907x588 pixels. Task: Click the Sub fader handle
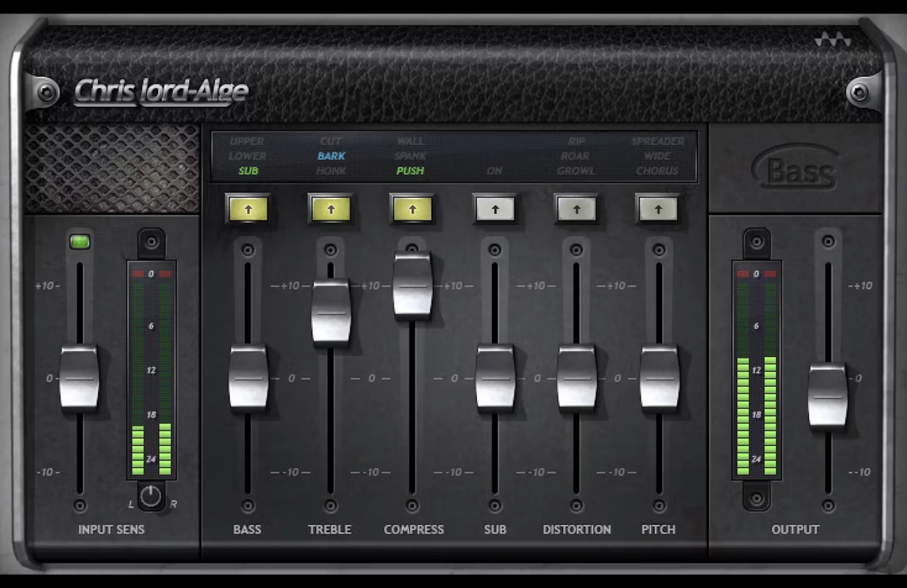coord(495,378)
